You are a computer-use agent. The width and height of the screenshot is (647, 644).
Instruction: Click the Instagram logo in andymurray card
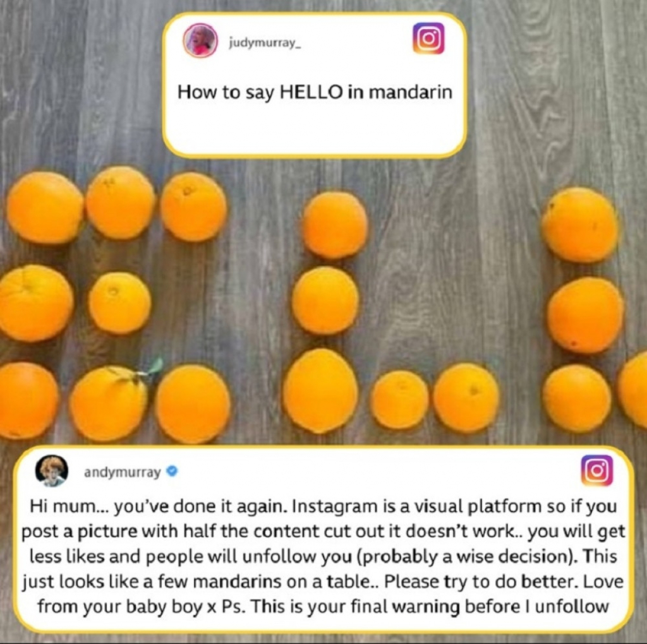click(596, 471)
